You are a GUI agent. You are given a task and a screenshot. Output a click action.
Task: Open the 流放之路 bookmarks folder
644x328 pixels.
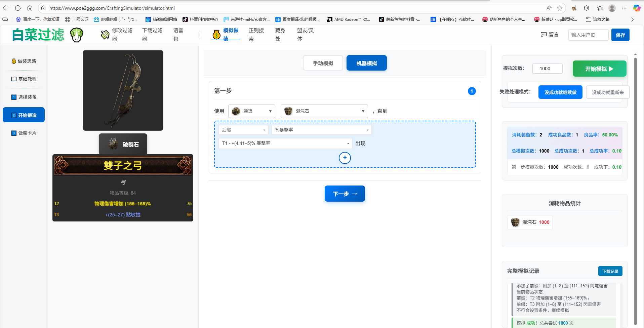598,19
